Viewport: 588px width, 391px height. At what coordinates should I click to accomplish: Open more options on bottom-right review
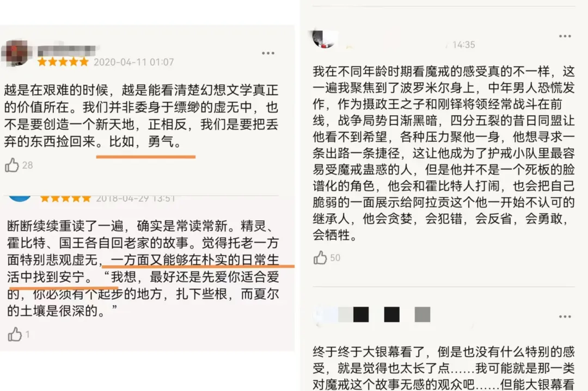coord(565,317)
